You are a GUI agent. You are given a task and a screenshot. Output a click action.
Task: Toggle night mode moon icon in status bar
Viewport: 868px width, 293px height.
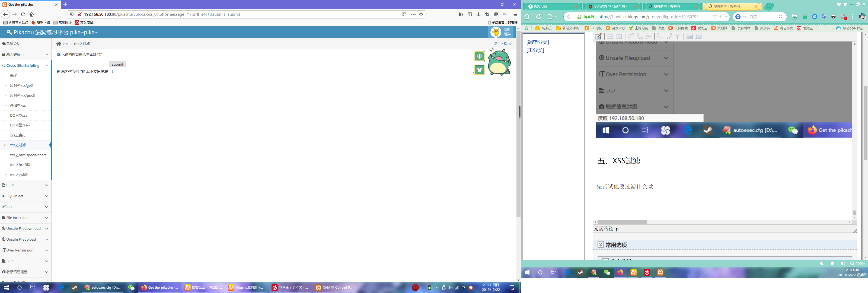pos(822,263)
